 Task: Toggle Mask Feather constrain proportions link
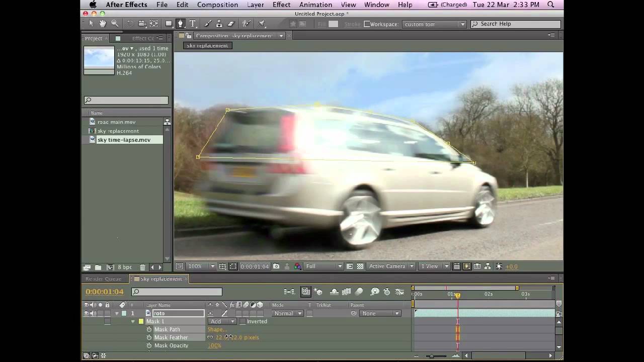[210, 337]
